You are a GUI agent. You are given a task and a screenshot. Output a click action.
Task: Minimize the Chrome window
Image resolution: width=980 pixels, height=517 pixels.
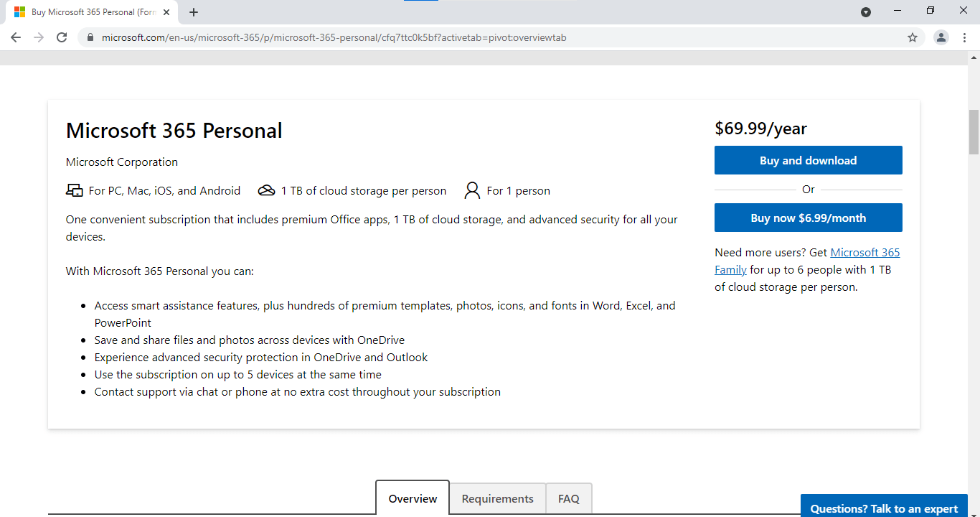pyautogui.click(x=898, y=11)
